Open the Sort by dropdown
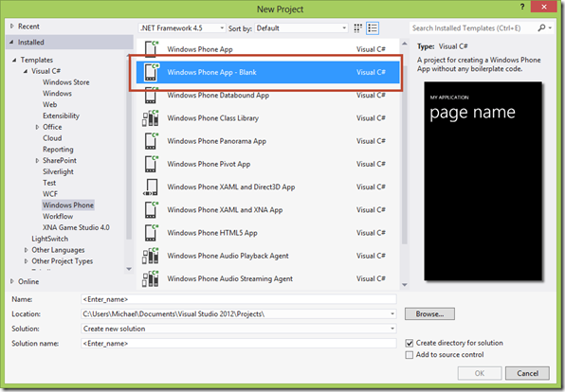This screenshot has width=565, height=392. [x=301, y=28]
